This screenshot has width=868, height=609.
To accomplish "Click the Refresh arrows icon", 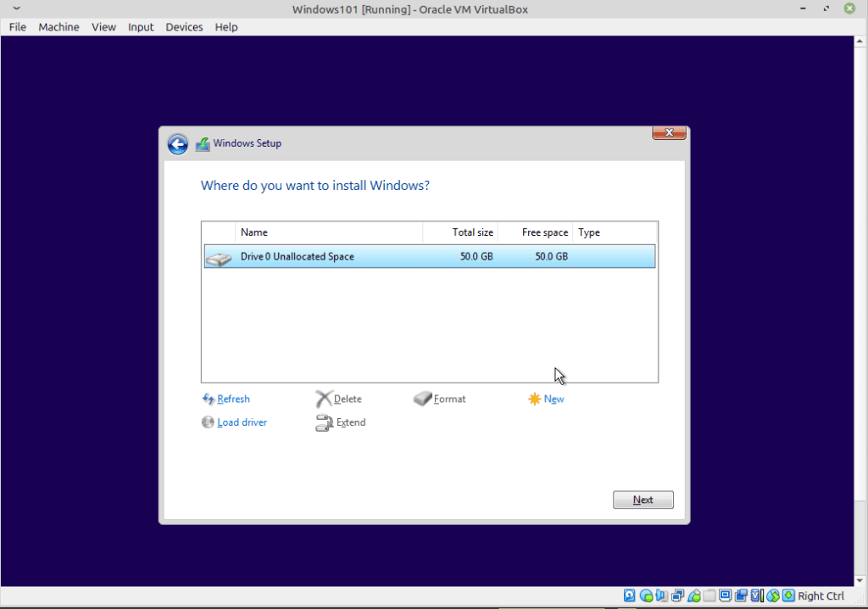I will 209,399.
